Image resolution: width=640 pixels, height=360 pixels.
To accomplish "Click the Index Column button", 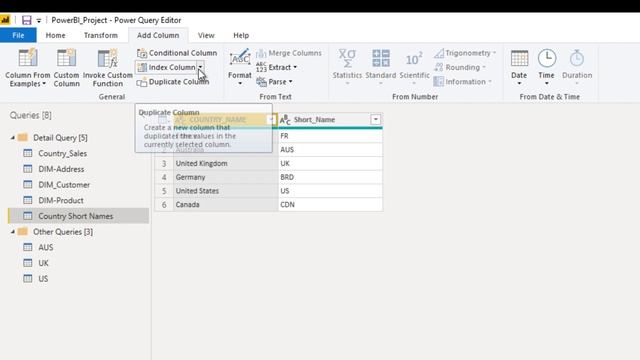I will [x=166, y=67].
